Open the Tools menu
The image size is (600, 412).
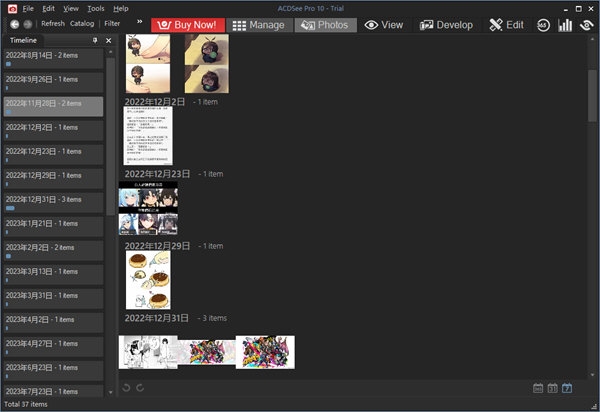pos(96,8)
